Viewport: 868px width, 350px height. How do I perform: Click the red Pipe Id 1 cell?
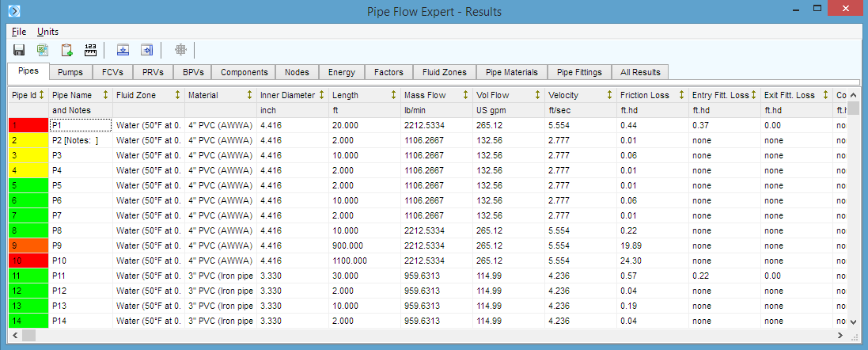(28, 126)
